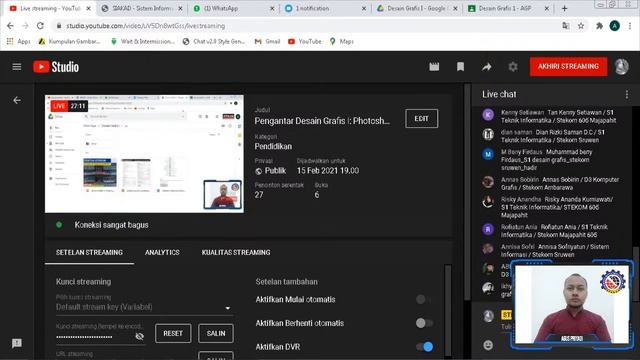Click the scheduled date 15 Feb 2021 19.00
The image size is (640, 360).
tap(328, 171)
